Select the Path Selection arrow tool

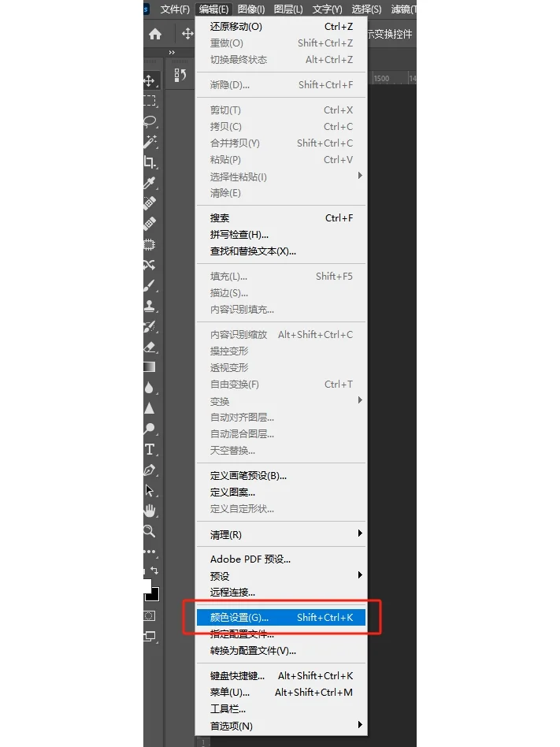tap(150, 490)
